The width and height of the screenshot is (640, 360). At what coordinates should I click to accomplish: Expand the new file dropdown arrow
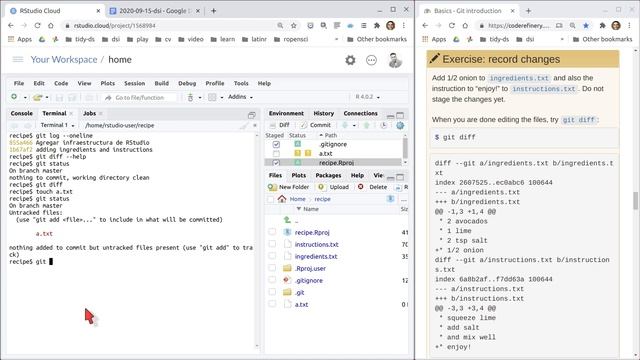click(x=25, y=98)
